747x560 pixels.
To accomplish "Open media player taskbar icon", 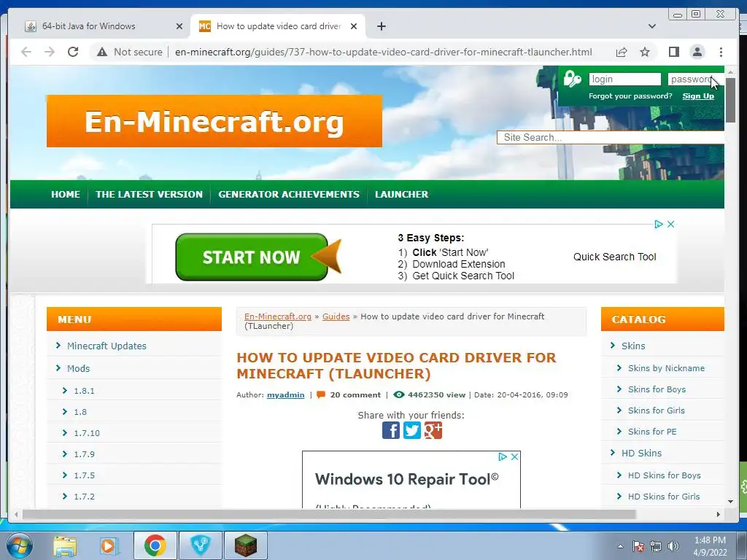I will click(x=109, y=545).
